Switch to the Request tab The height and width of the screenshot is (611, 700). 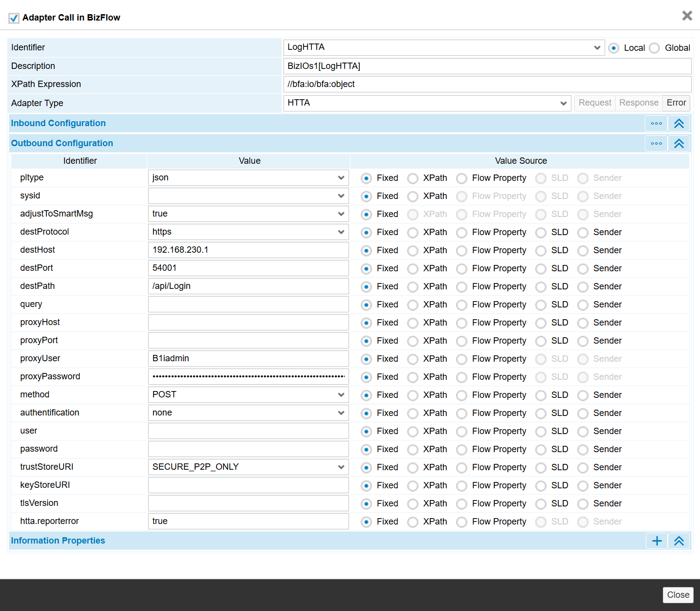594,103
